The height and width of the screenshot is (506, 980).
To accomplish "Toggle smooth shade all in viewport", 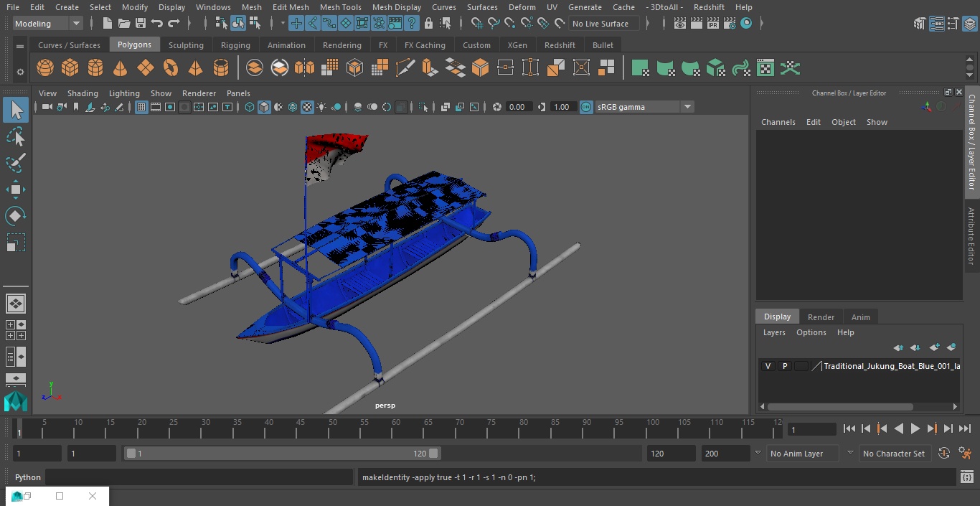I will (x=264, y=107).
